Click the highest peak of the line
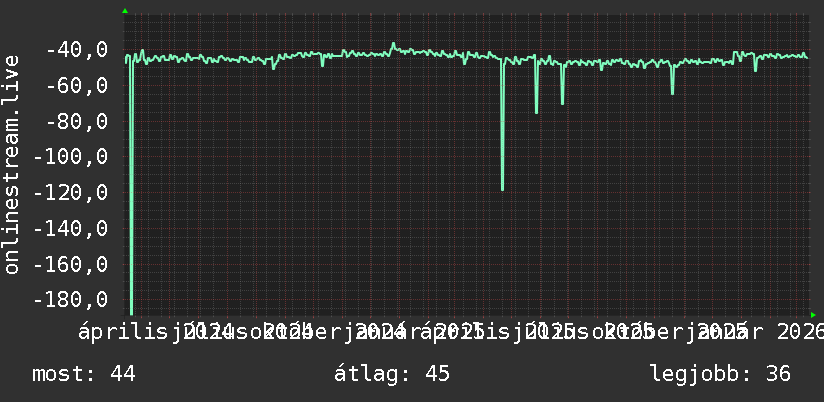The width and height of the screenshot is (824, 402). pyautogui.click(x=393, y=44)
